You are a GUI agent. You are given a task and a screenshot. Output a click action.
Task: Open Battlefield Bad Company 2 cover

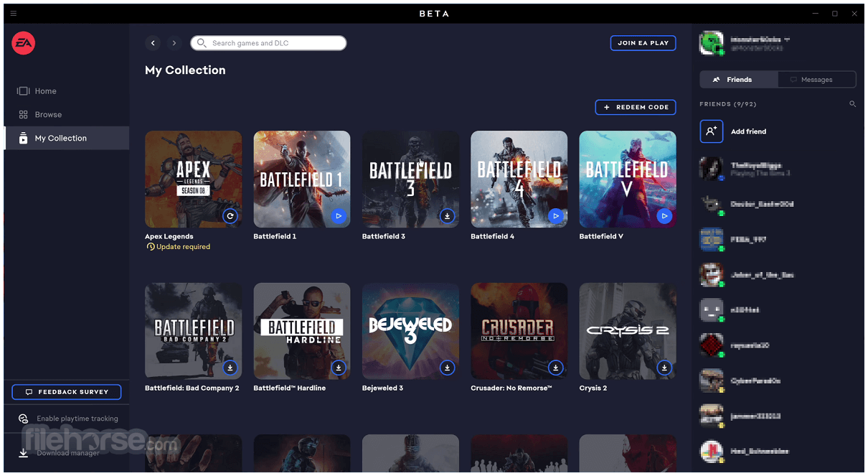pyautogui.click(x=194, y=331)
